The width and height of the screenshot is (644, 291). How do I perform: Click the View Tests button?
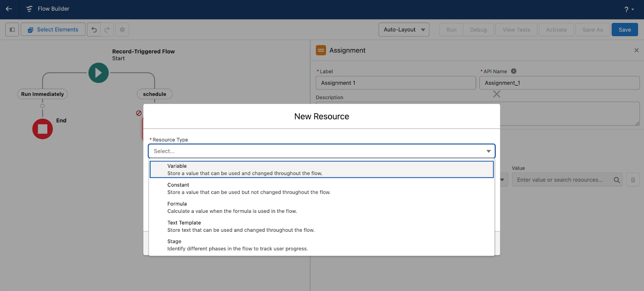point(516,29)
